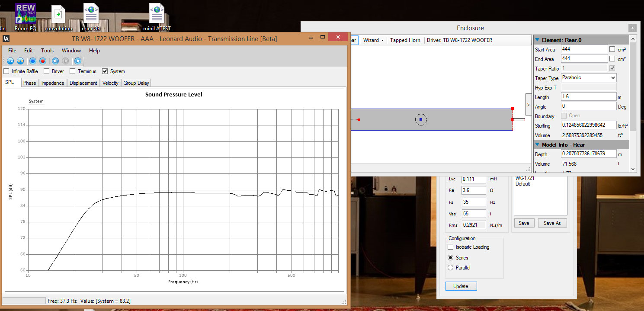The image size is (644, 311).
Task: Select the Parallel configuration radio button
Action: click(x=451, y=268)
